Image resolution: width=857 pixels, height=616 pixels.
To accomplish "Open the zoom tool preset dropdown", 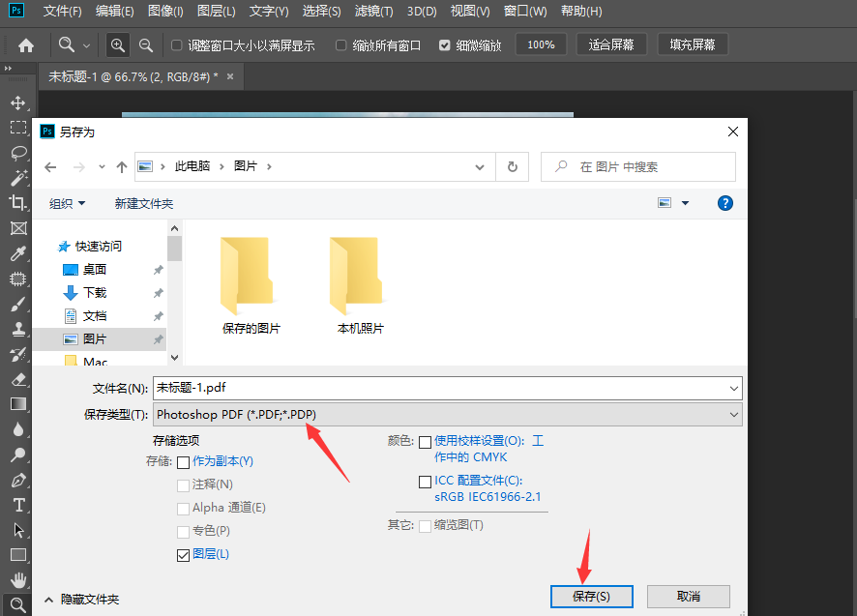I will tap(86, 45).
